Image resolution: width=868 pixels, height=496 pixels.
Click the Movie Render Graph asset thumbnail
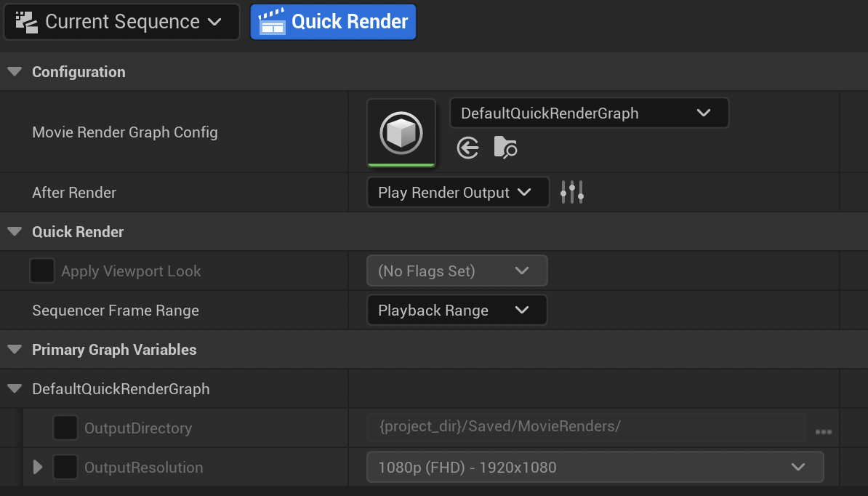pyautogui.click(x=401, y=133)
